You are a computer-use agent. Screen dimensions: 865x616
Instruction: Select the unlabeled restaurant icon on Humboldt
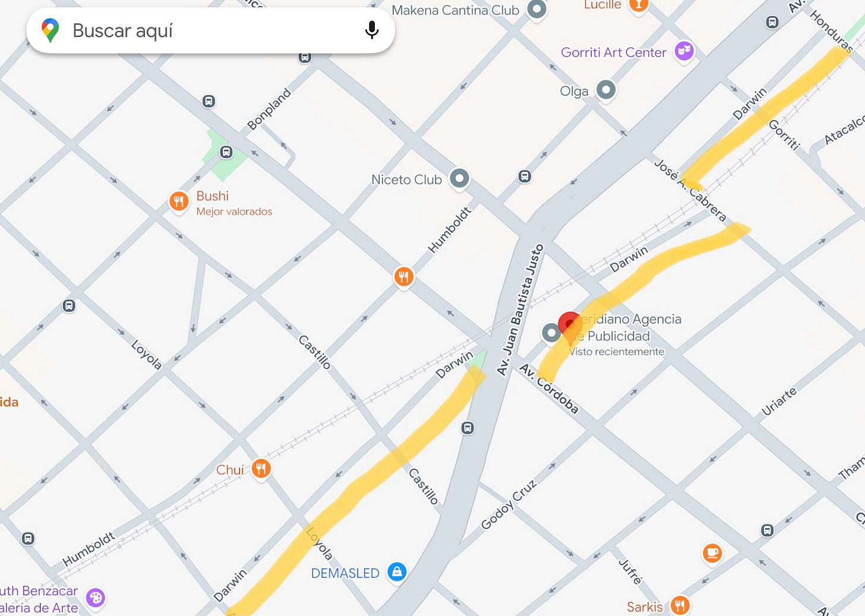tap(404, 277)
